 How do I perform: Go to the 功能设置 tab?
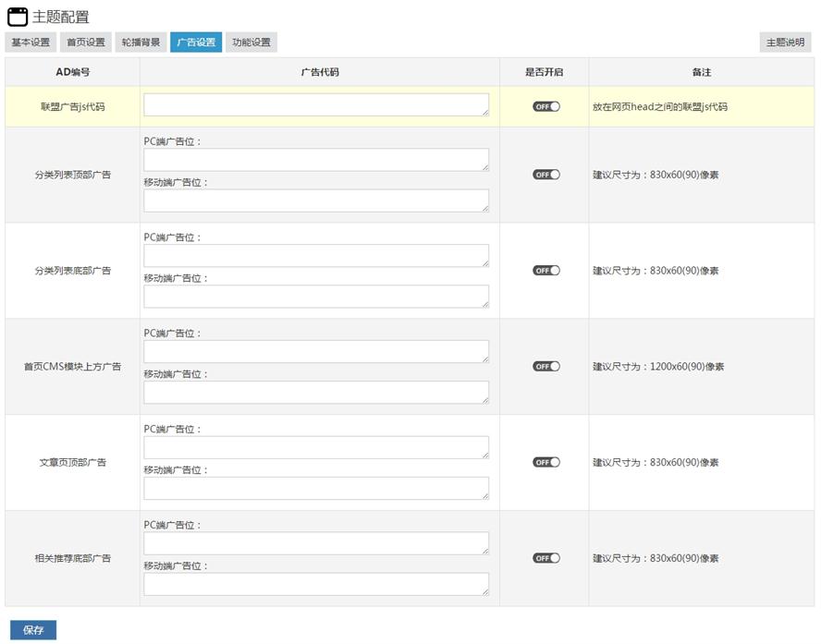pos(251,43)
